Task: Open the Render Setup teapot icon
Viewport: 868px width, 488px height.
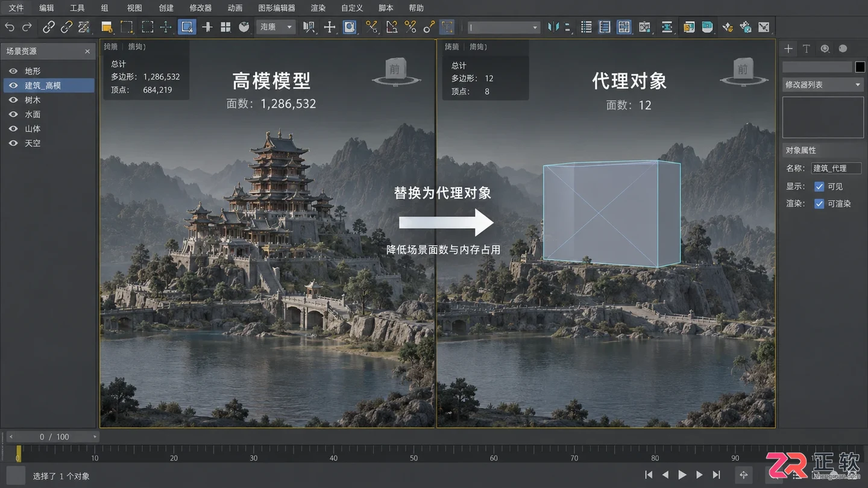Action: click(707, 27)
